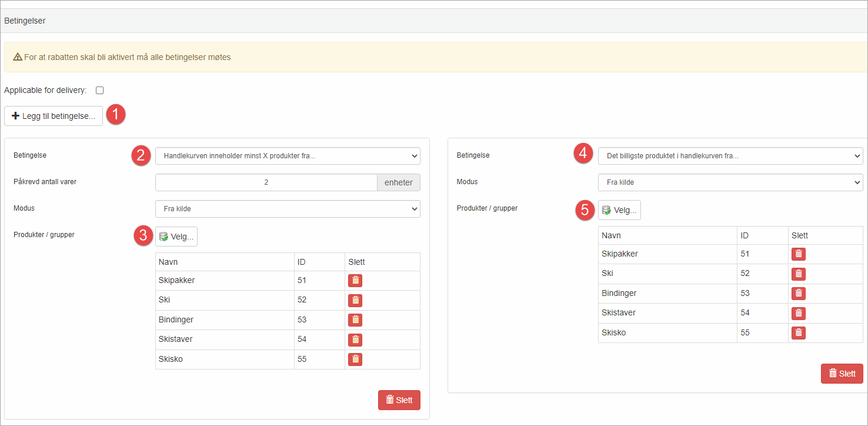The image size is (868, 426).
Task: Delete Skistaver in right condition table
Action: tap(798, 313)
